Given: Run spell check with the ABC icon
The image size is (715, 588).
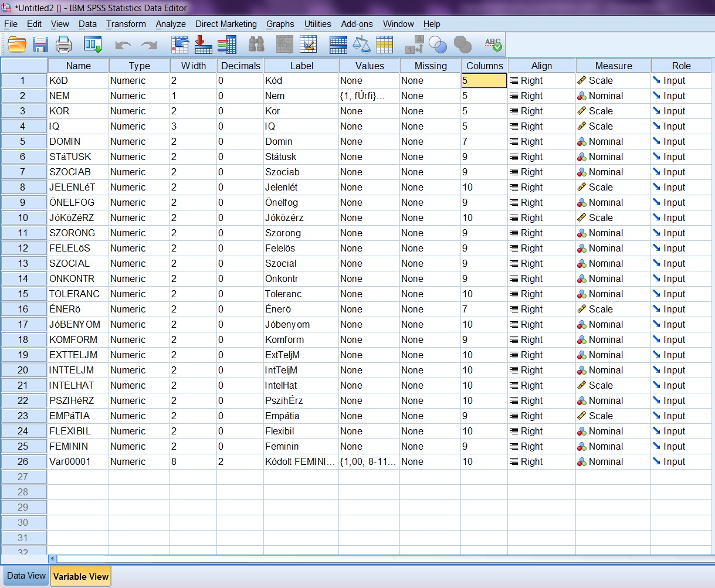Looking at the screenshot, I should [493, 45].
